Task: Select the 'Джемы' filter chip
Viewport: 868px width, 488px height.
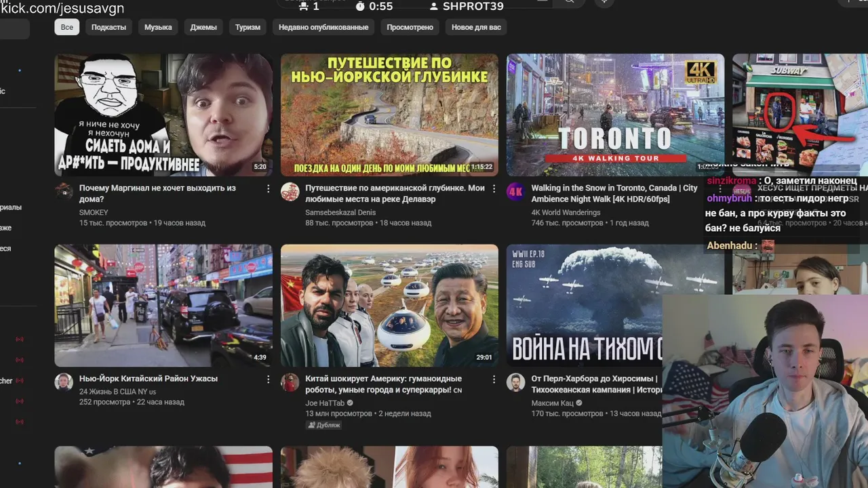Action: click(203, 27)
